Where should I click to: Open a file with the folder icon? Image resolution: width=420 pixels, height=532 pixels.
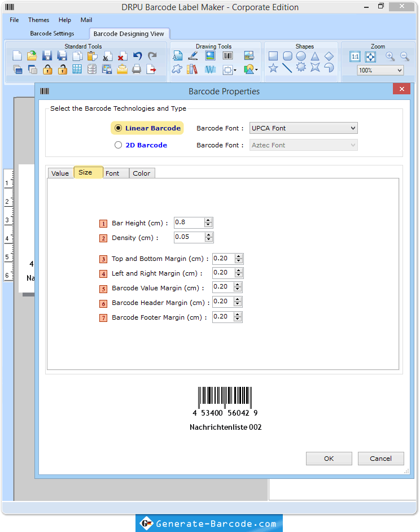32,56
